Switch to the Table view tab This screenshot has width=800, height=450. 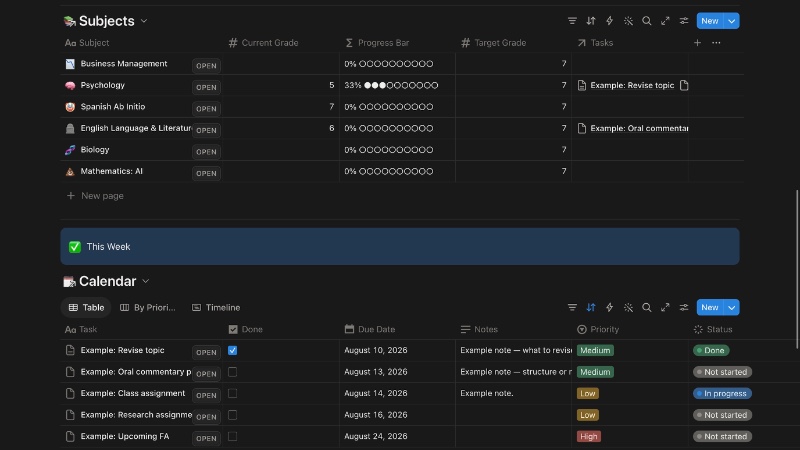[86, 308]
